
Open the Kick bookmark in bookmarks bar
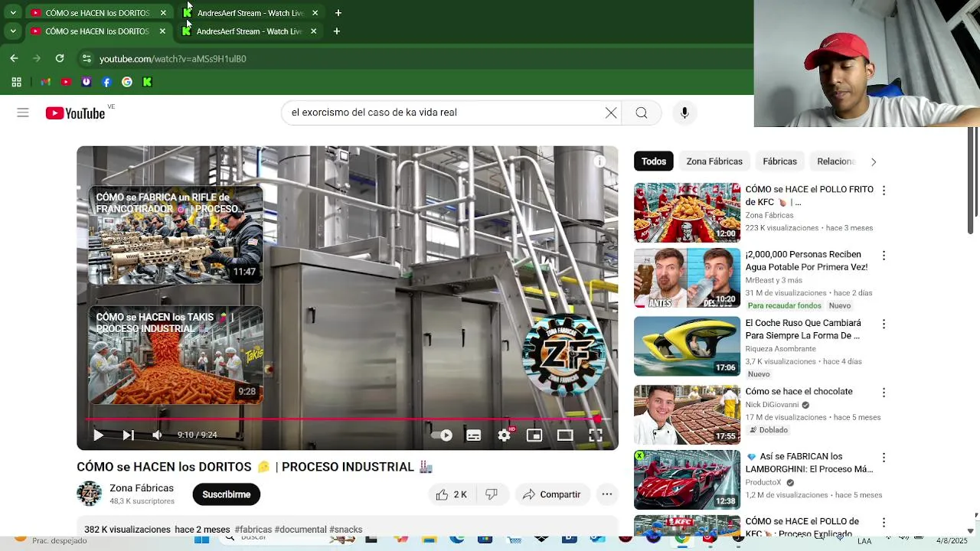pos(147,82)
